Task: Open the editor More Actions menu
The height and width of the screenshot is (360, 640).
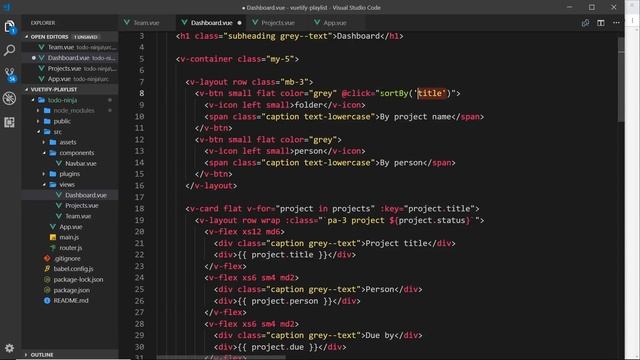Action: tap(616, 23)
